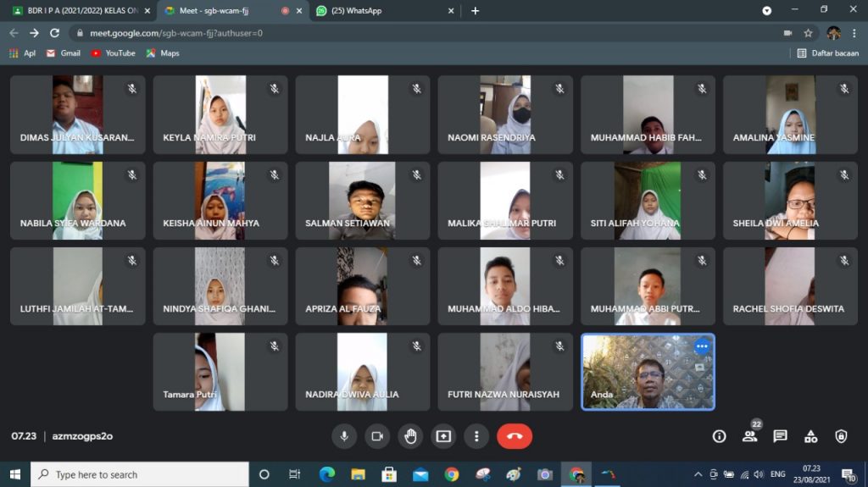The image size is (868, 487).
Task: Open the more options three-dot menu
Action: click(x=476, y=436)
